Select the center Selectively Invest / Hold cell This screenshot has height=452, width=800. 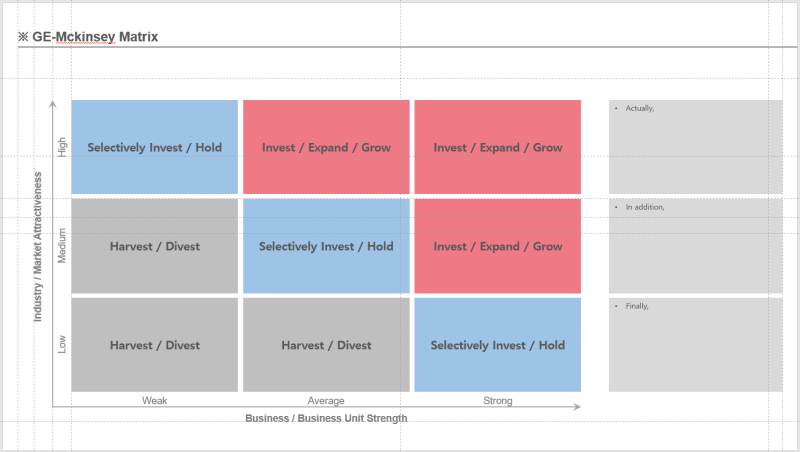326,246
